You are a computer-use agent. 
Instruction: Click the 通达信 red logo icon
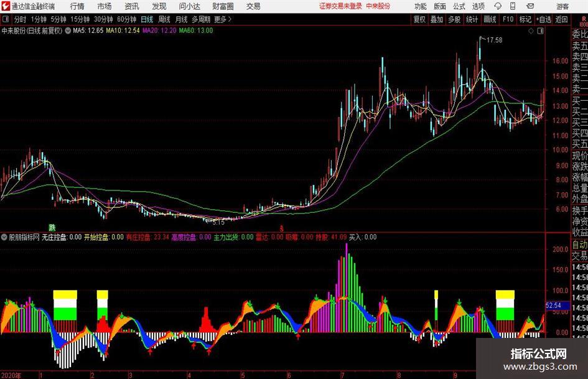(6, 6)
